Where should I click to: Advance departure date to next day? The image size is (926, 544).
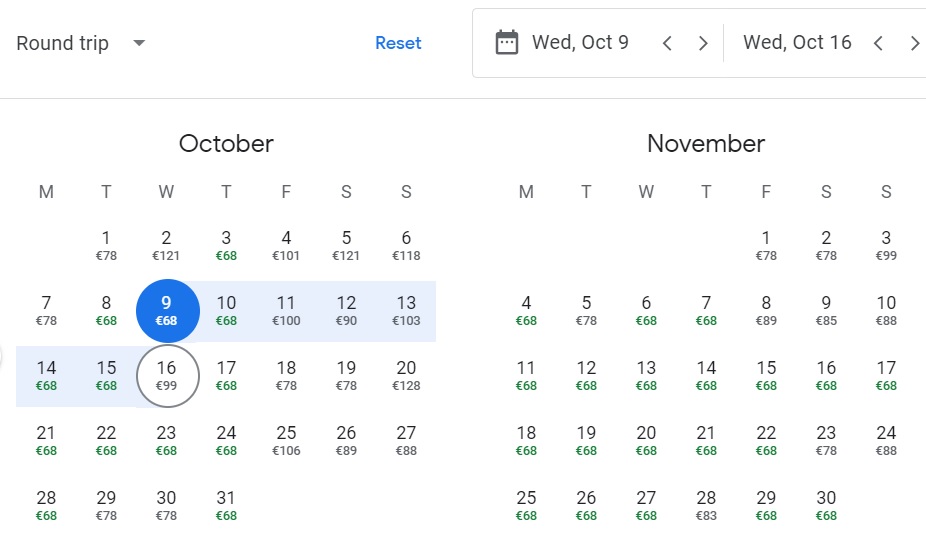[x=703, y=43]
